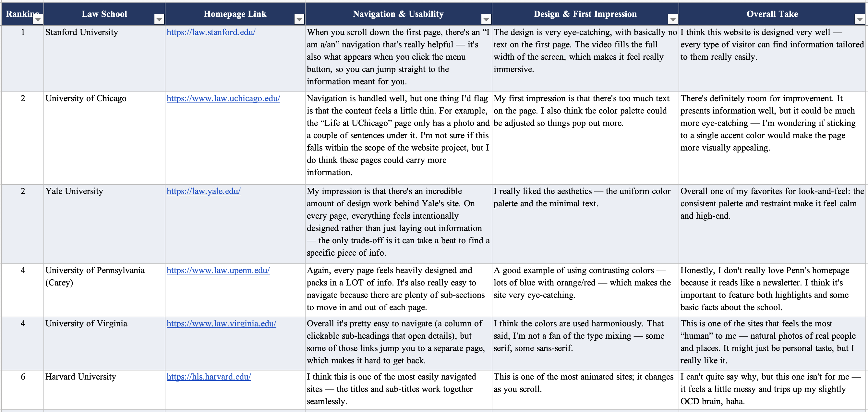Select the ranking 2 cell for Chicago
This screenshot has width=868, height=412.
(x=23, y=138)
